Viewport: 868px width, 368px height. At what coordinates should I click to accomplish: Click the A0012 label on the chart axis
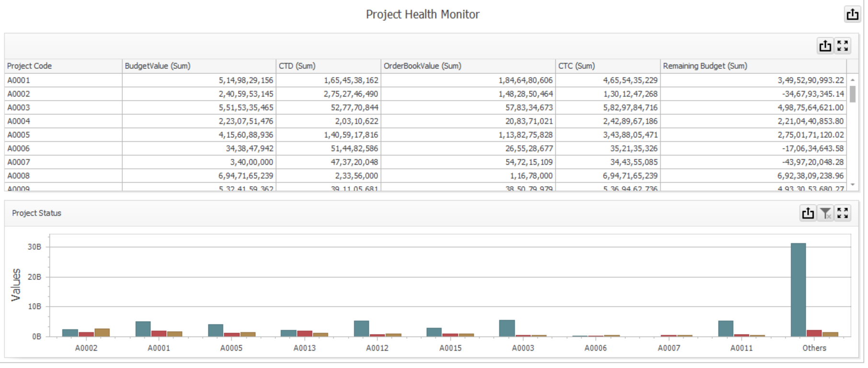377,348
